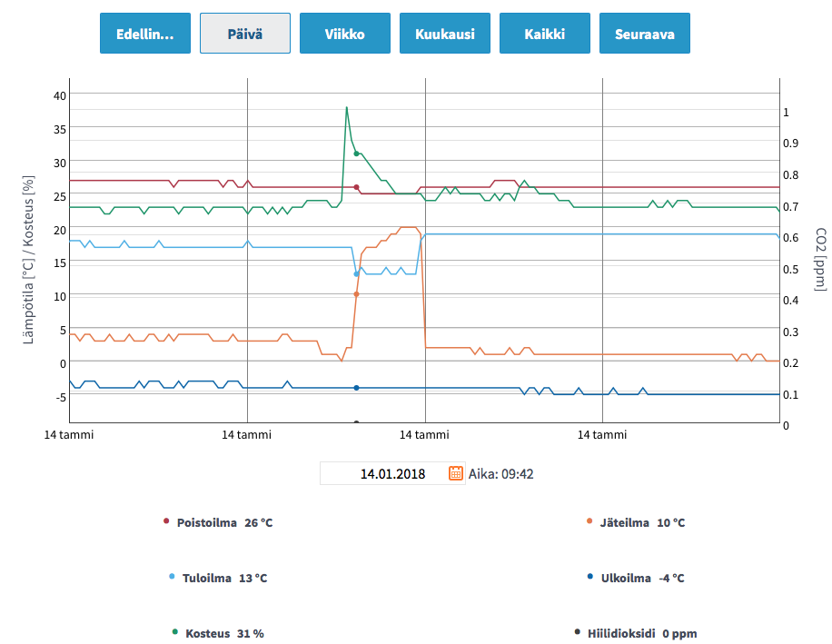Toggle the Jäteilma series label

(x=624, y=523)
